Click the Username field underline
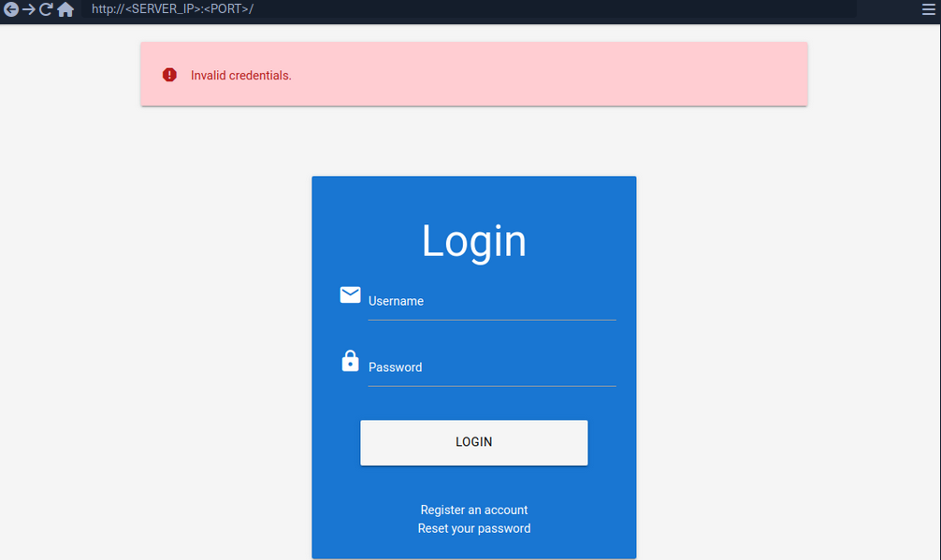The image size is (941, 560). point(491,319)
